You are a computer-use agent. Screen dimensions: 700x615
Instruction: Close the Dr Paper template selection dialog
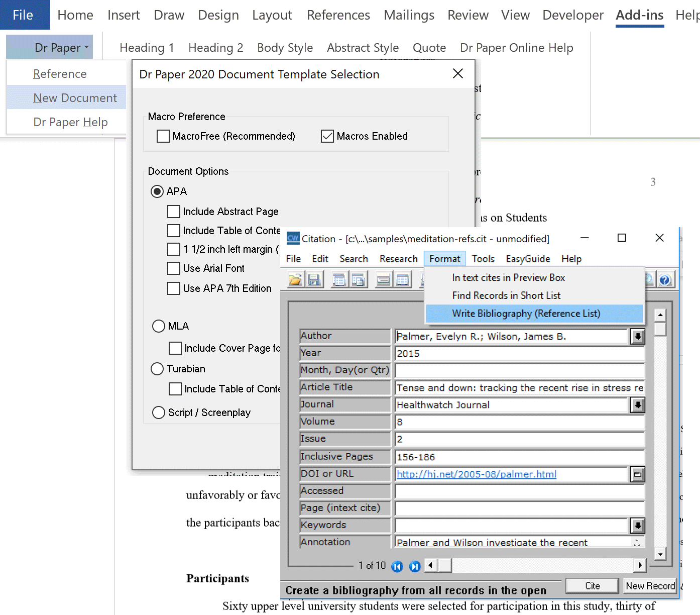[x=457, y=74]
